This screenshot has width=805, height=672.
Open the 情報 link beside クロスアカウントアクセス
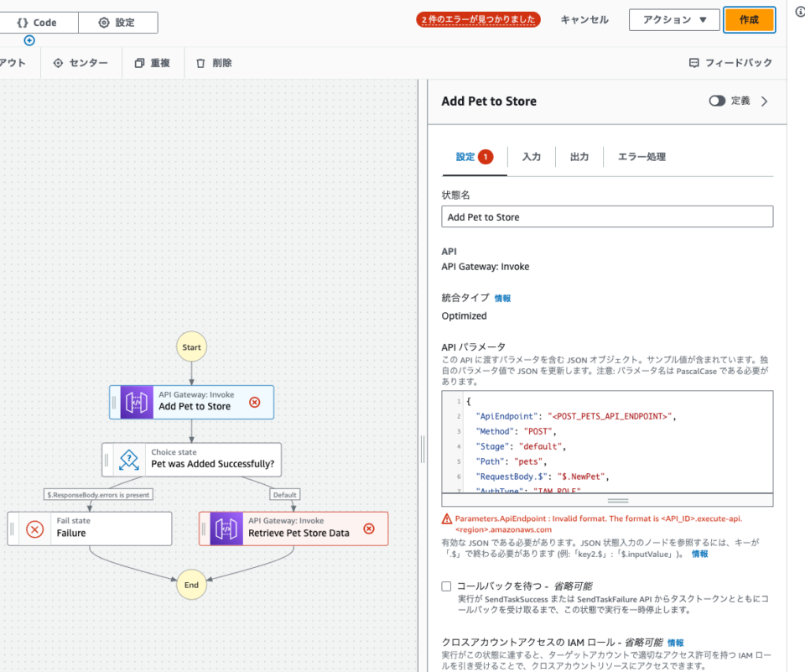[x=675, y=643]
